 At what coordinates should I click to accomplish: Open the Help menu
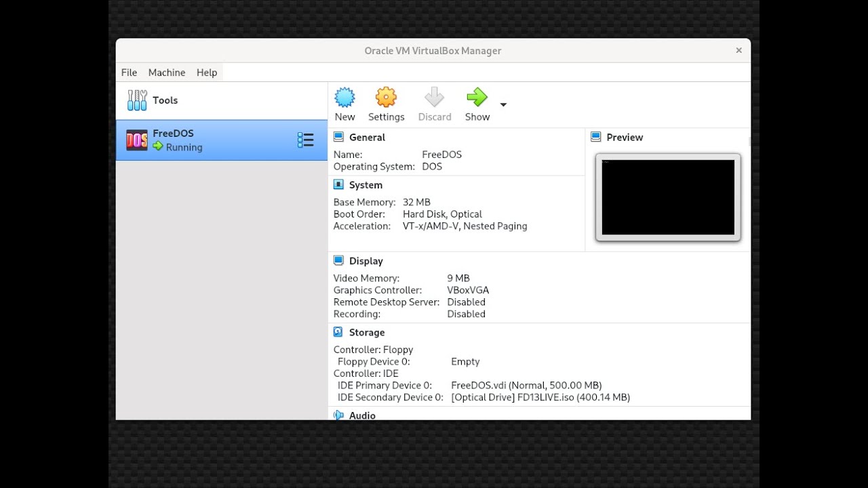207,73
